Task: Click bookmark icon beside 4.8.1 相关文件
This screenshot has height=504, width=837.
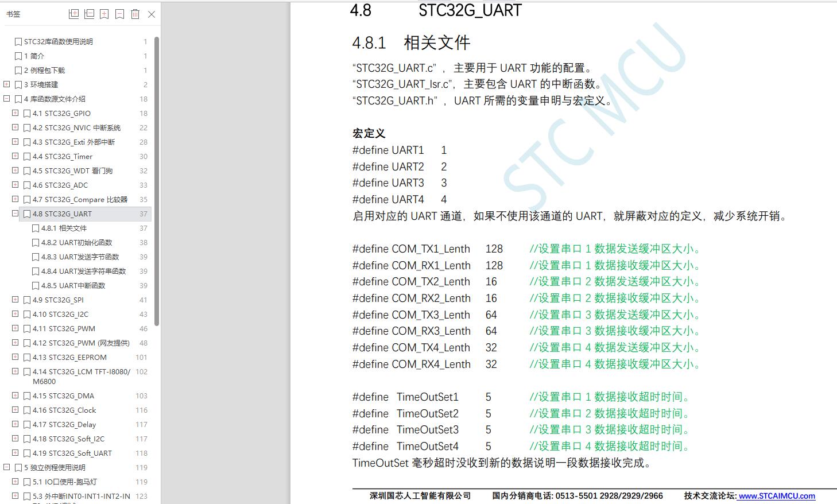Action: (x=36, y=228)
